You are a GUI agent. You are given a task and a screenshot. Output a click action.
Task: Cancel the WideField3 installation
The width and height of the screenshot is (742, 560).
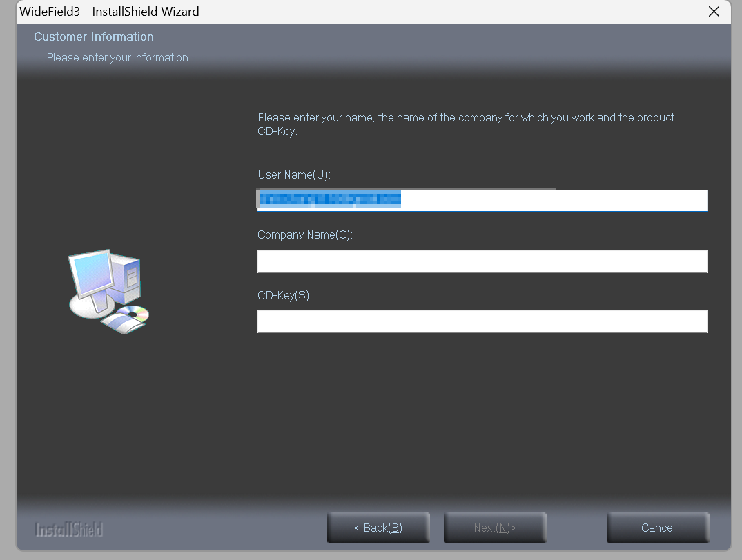[658, 528]
